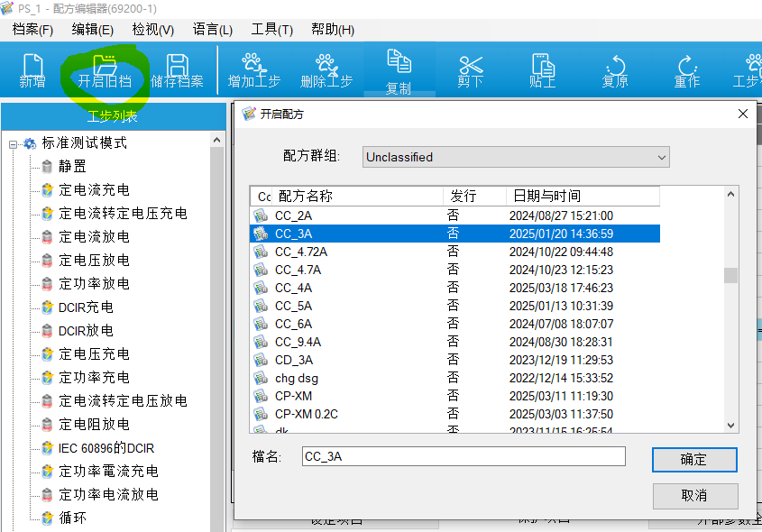Select recipe CC_6A in list
Viewport: 762px width, 532px height.
(454, 324)
